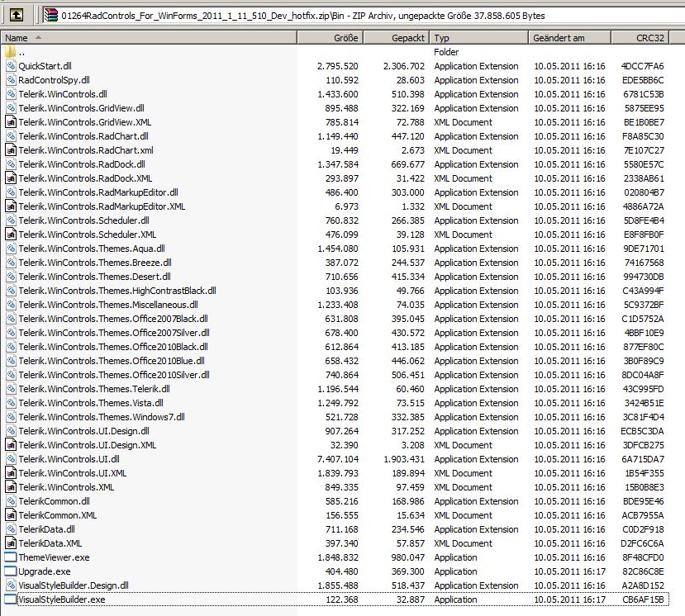Image resolution: width=685 pixels, height=616 pixels.
Task: Select the Telerik.WinControls.RadDock.dll file name
Action: [82, 164]
